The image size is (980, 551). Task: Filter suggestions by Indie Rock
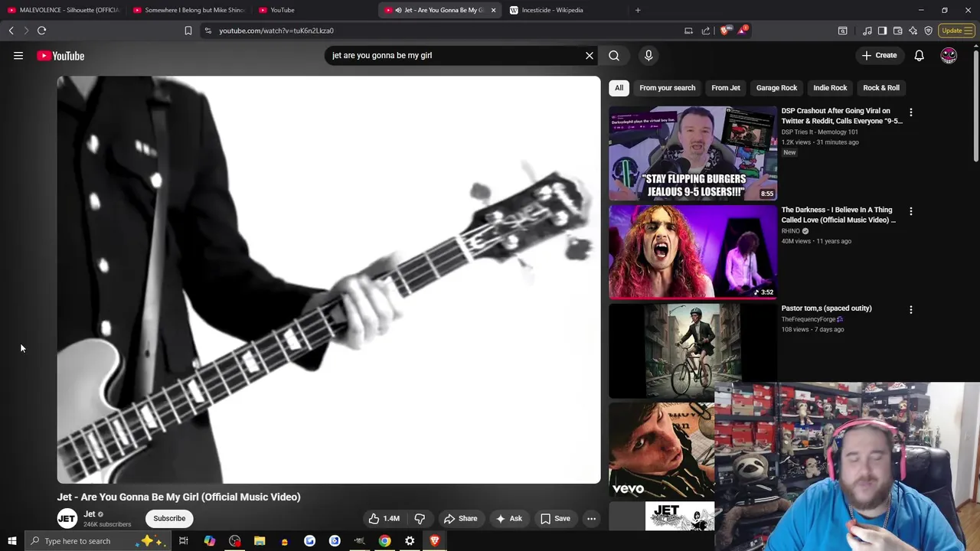click(x=830, y=87)
